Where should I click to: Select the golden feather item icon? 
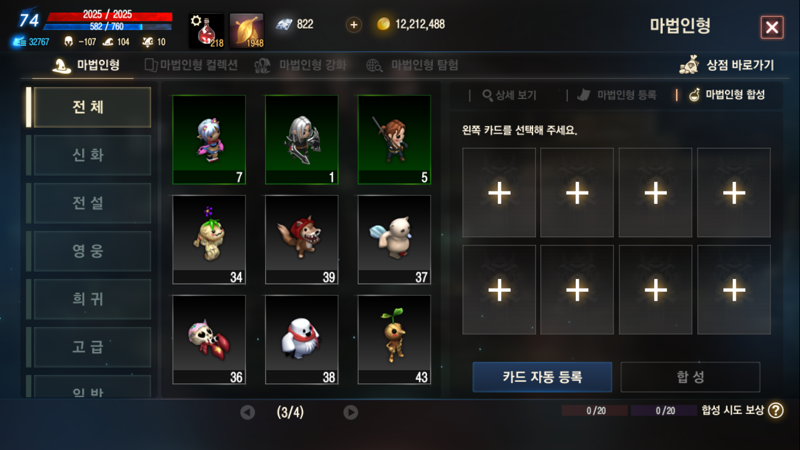[x=247, y=31]
